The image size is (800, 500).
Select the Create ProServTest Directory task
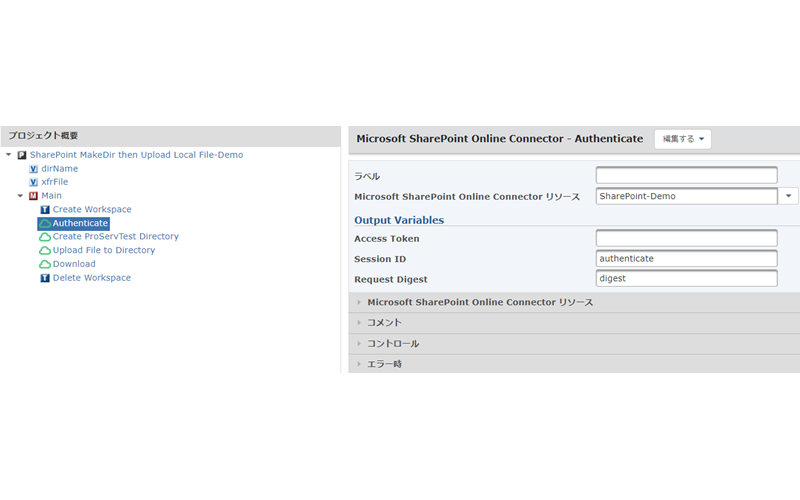(x=116, y=236)
